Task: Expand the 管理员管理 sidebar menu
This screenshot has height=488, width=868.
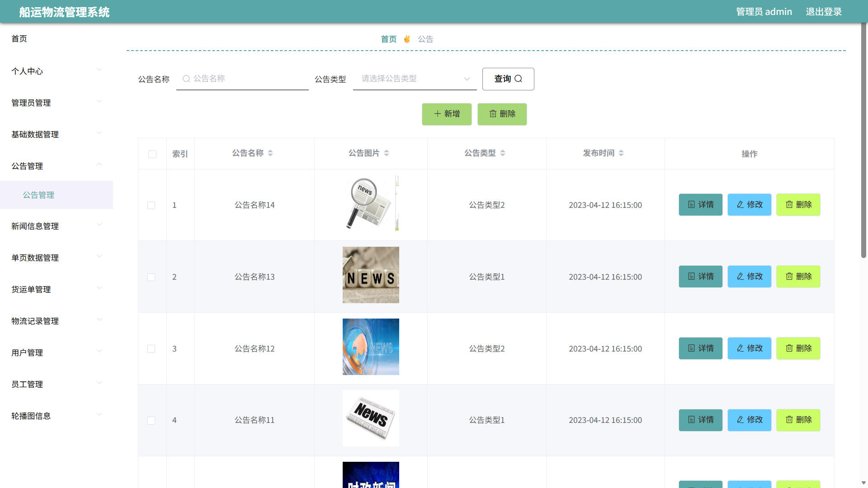Action: pos(57,103)
